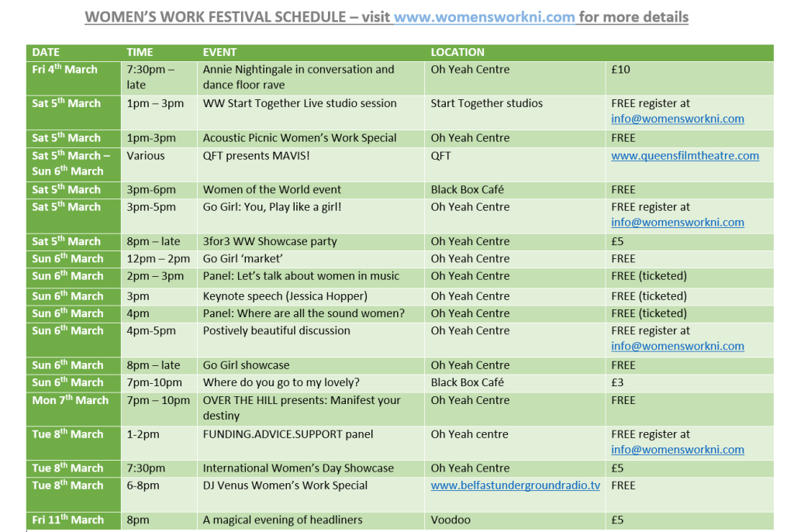Viewport: 794px width, 532px height.
Task: Click the info email in the FUNDING.ADVICE.SUPPORT row
Action: click(x=678, y=450)
